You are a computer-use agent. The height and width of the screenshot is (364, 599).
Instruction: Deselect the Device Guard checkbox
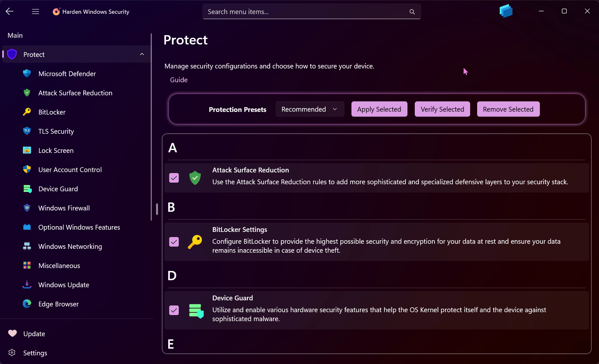click(x=174, y=310)
